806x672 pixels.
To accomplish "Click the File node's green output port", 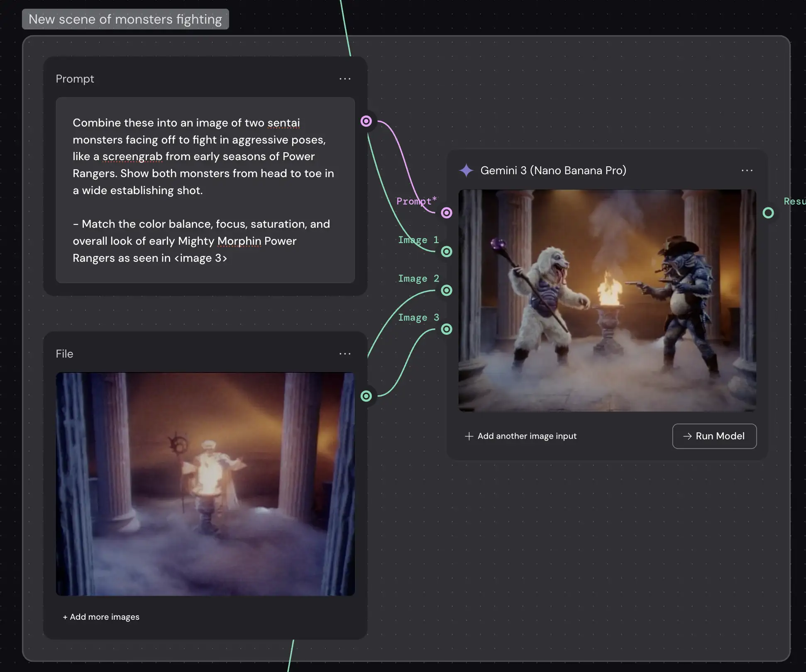I will [366, 396].
